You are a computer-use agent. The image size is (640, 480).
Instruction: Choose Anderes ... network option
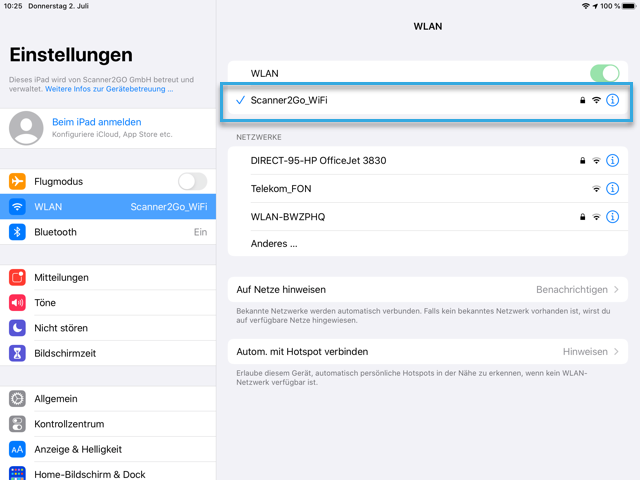(427, 244)
